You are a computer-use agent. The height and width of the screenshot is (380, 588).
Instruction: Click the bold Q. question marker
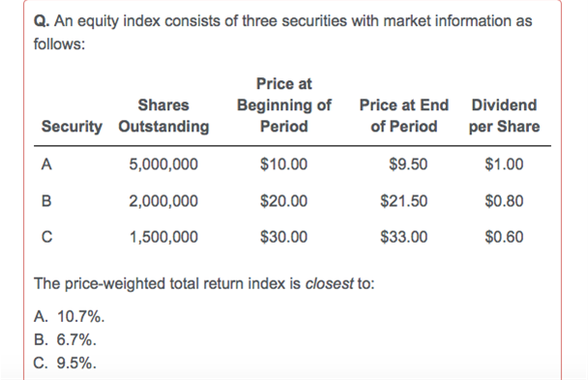tap(42, 21)
